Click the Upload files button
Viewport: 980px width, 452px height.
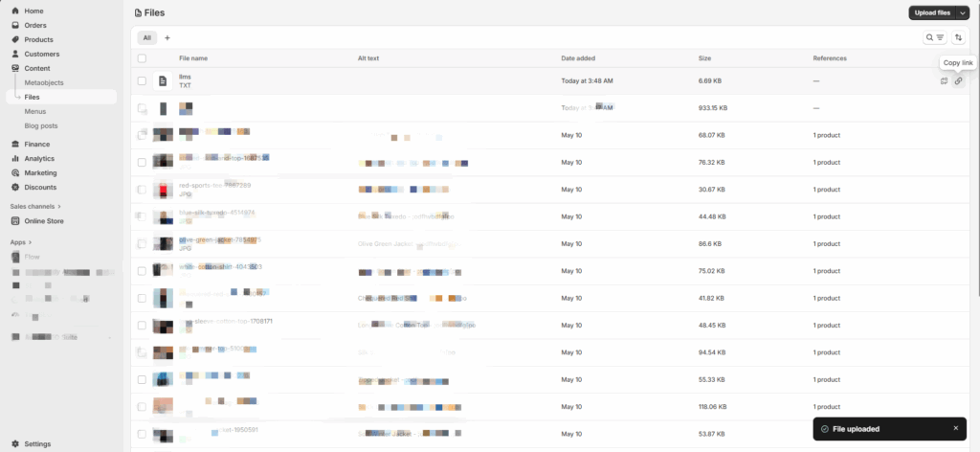pos(931,12)
